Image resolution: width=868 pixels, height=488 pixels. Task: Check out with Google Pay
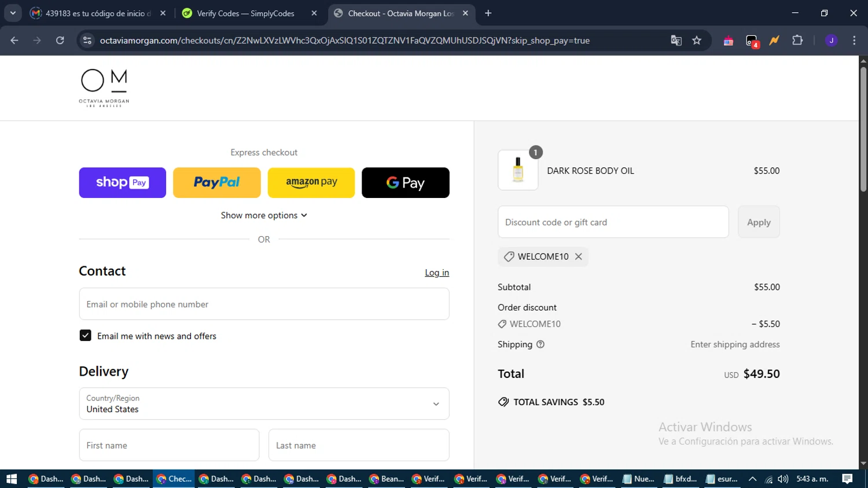point(406,182)
